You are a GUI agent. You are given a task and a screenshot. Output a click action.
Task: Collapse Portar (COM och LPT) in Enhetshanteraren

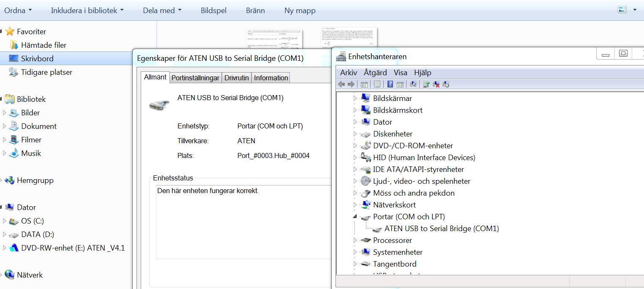355,216
